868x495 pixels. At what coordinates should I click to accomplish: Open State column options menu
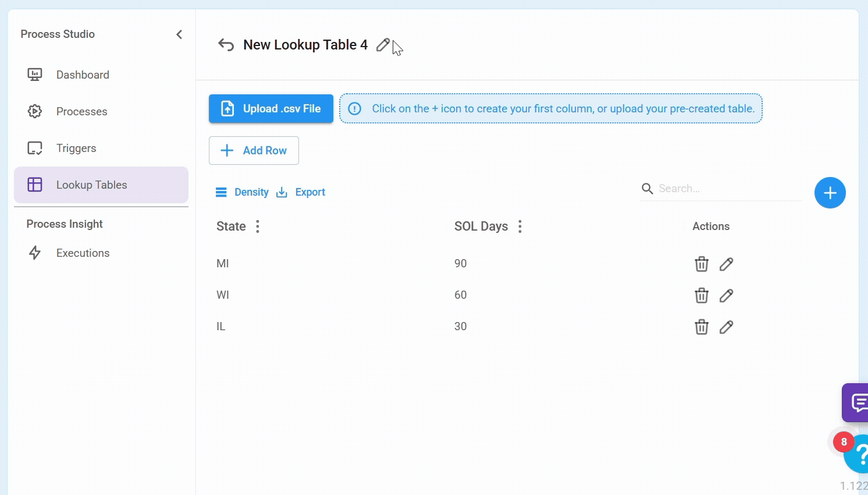click(258, 227)
